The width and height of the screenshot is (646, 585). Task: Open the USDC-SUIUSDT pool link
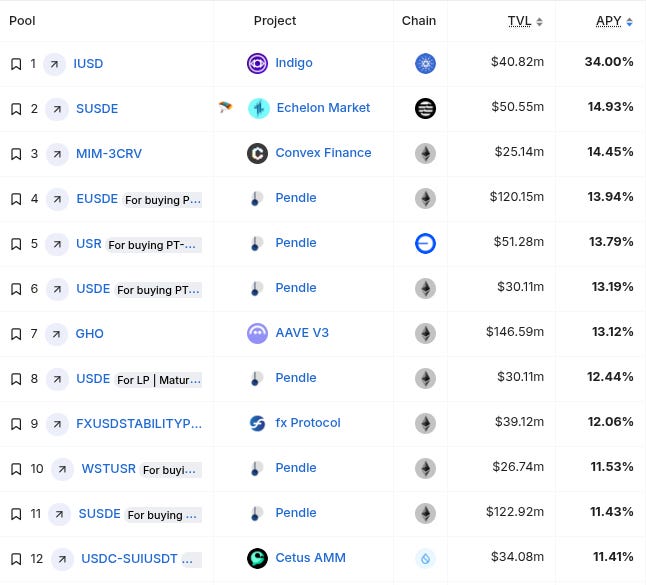click(x=129, y=559)
